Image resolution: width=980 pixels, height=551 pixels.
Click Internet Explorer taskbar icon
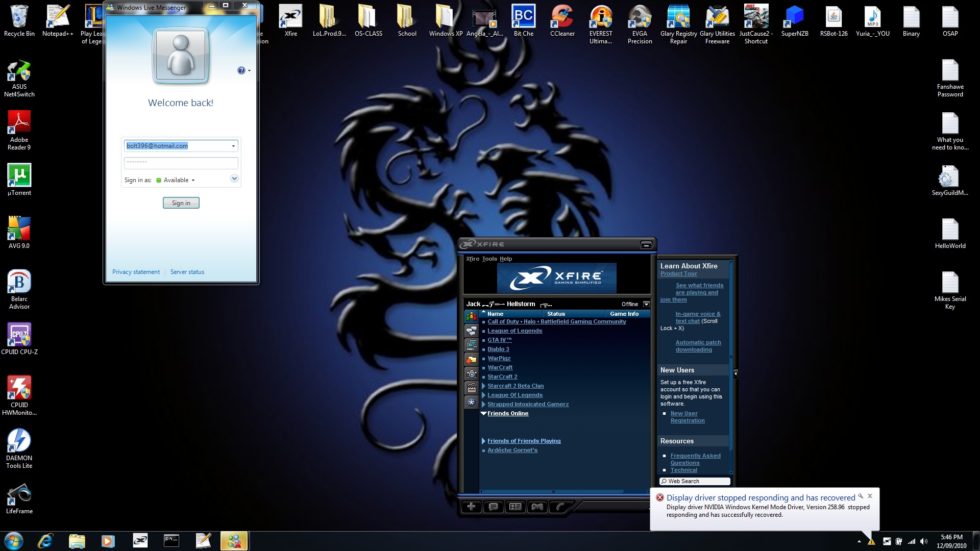45,540
